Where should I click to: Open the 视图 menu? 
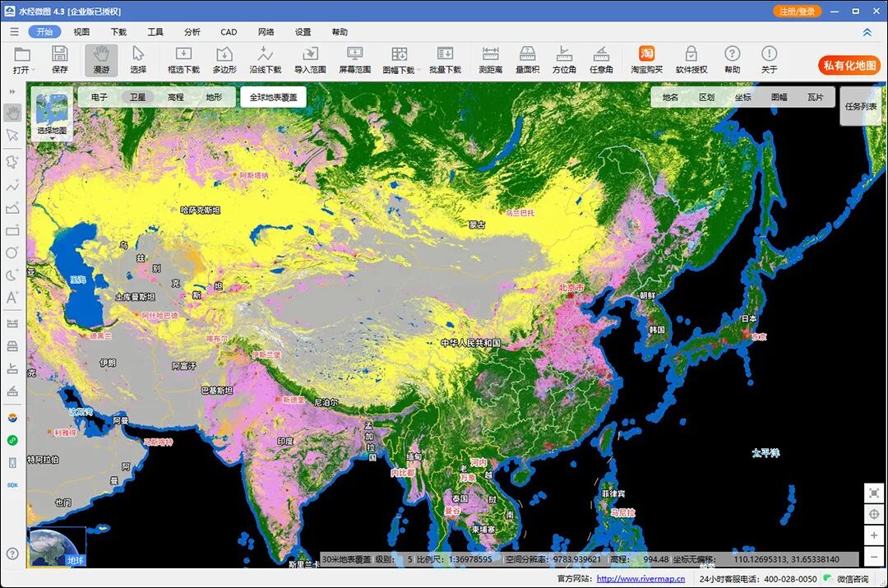81,32
